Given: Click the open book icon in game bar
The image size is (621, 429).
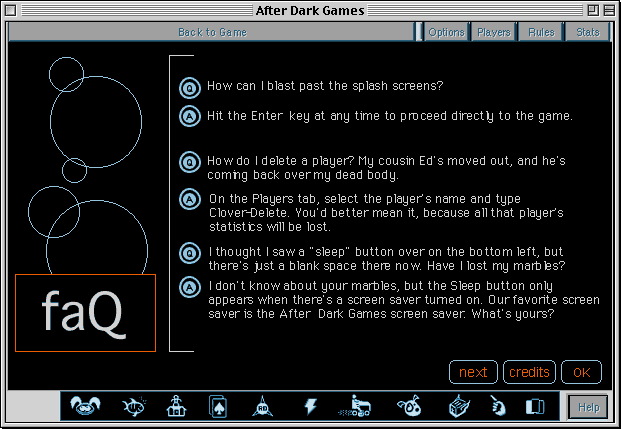Looking at the screenshot, I should pos(535,407).
